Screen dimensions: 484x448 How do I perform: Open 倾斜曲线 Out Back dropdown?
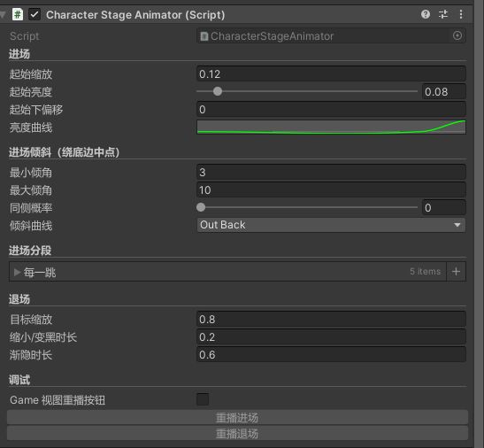point(331,225)
